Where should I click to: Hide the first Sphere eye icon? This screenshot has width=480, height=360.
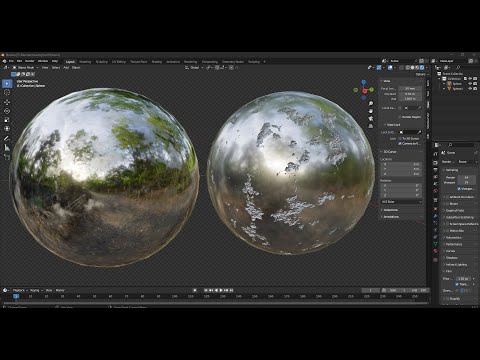(470, 84)
